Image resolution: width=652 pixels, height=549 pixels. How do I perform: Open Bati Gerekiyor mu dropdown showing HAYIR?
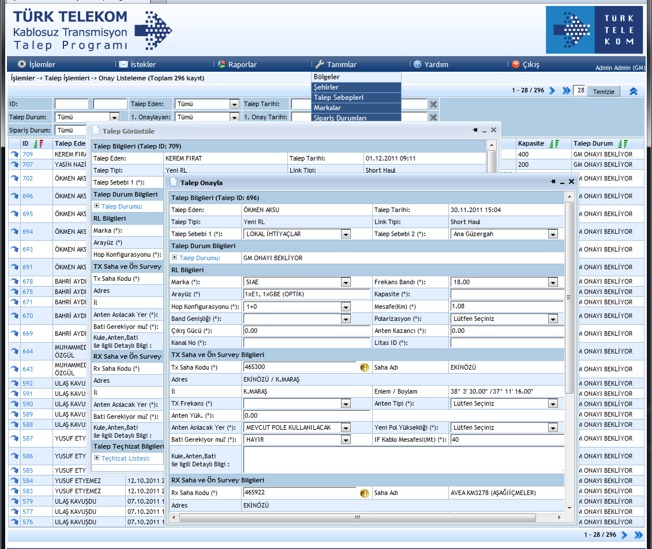346,440
